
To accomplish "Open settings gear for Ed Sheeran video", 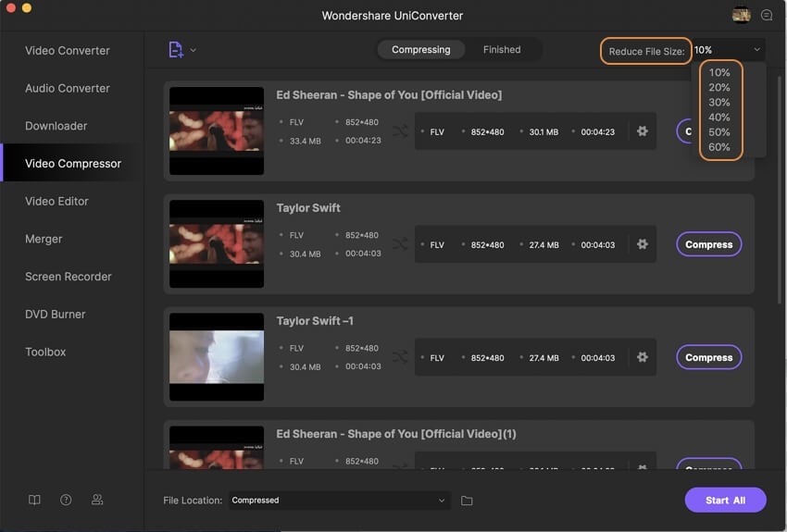I will (642, 131).
